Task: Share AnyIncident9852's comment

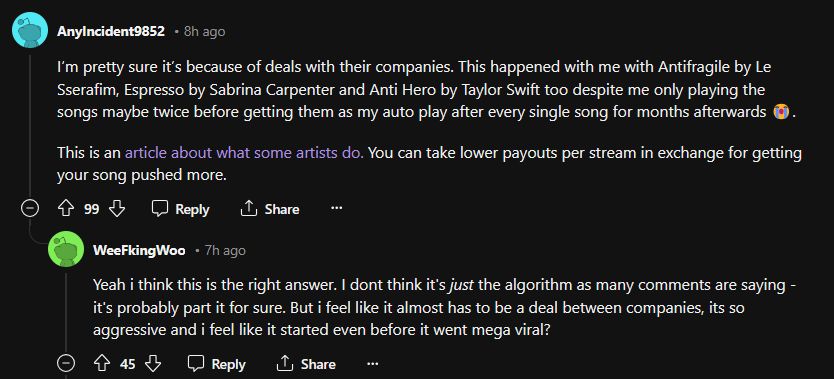Action: click(x=270, y=209)
